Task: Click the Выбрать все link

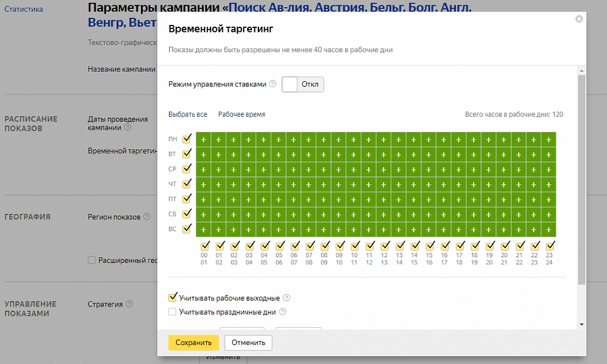Action: pos(187,114)
